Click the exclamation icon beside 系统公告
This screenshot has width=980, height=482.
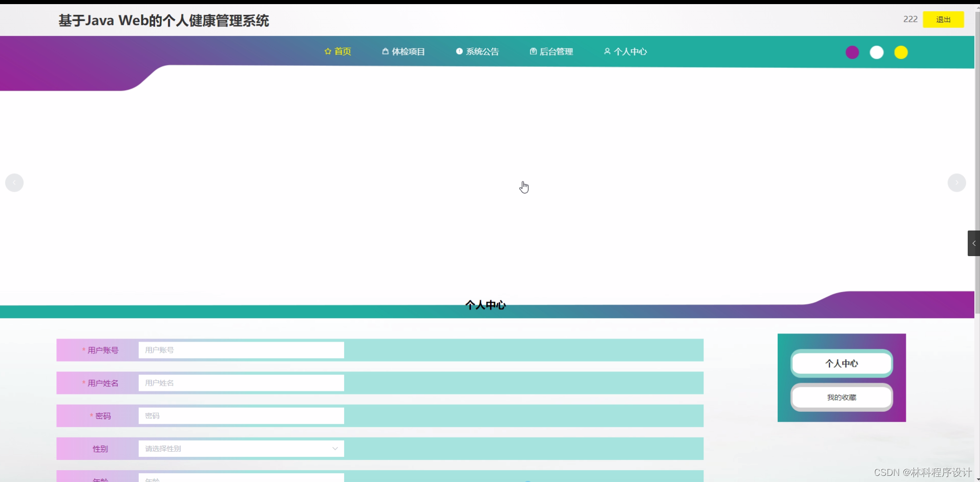tap(458, 51)
